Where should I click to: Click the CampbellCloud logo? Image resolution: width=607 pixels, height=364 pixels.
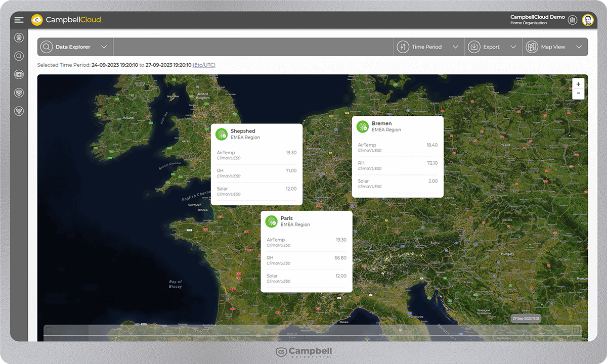67,20
